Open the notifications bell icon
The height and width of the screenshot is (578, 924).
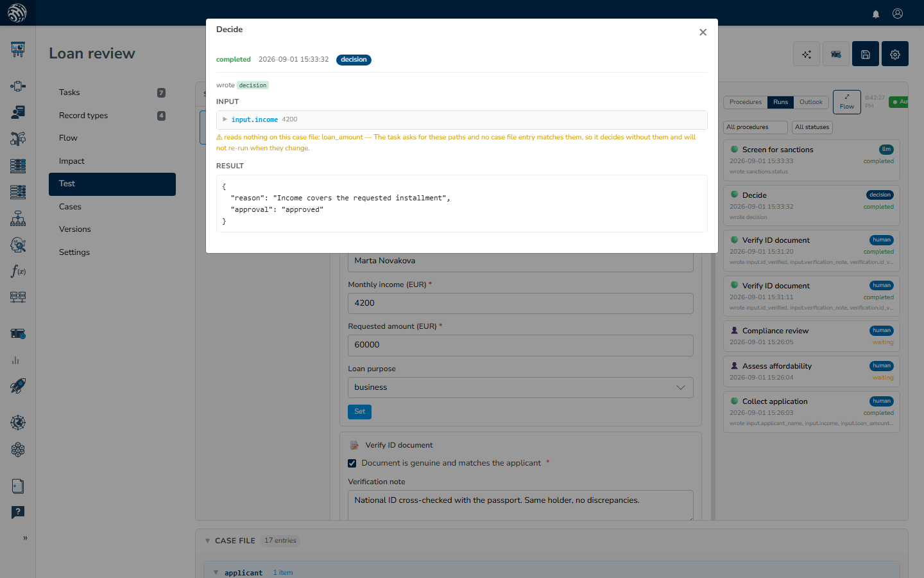coord(876,13)
